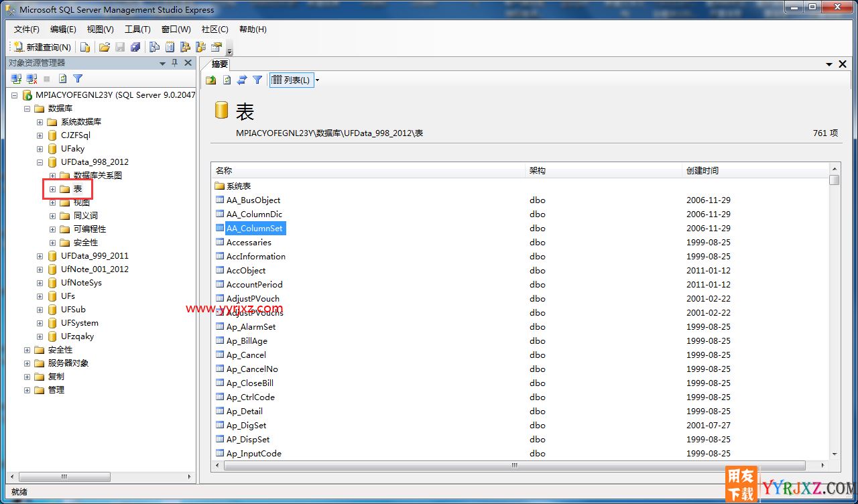The height and width of the screenshot is (504, 858).
Task: Sort by 架构 column header
Action: pyautogui.click(x=603, y=170)
